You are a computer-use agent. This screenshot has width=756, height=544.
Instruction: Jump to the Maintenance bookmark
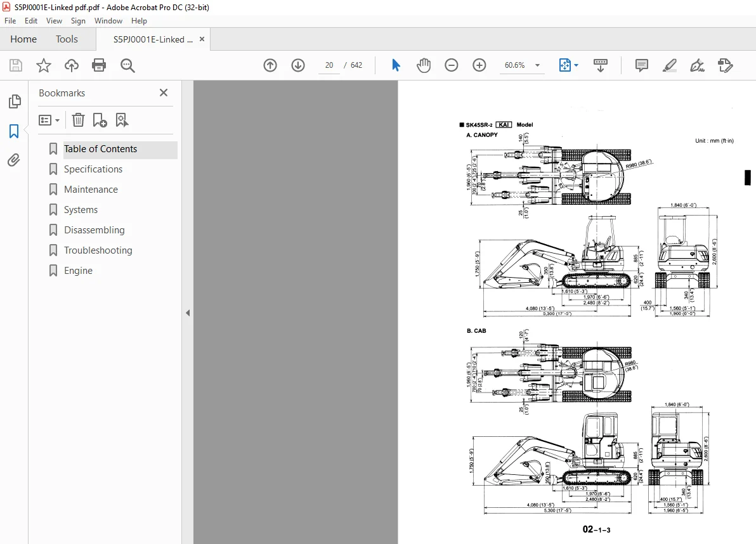pyautogui.click(x=91, y=190)
